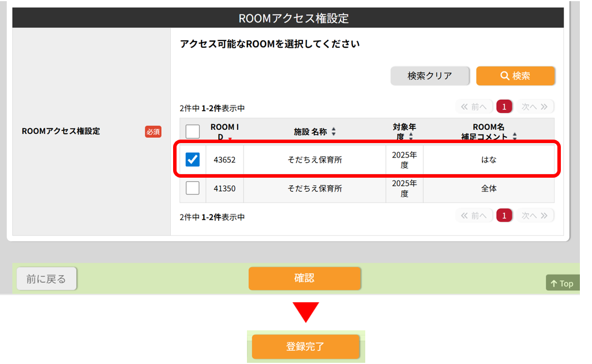Select page 1 in top pagination
Viewport: 592px width, 364px height.
point(504,107)
